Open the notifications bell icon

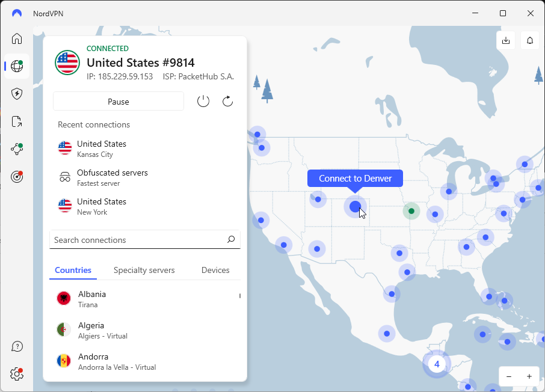(530, 40)
